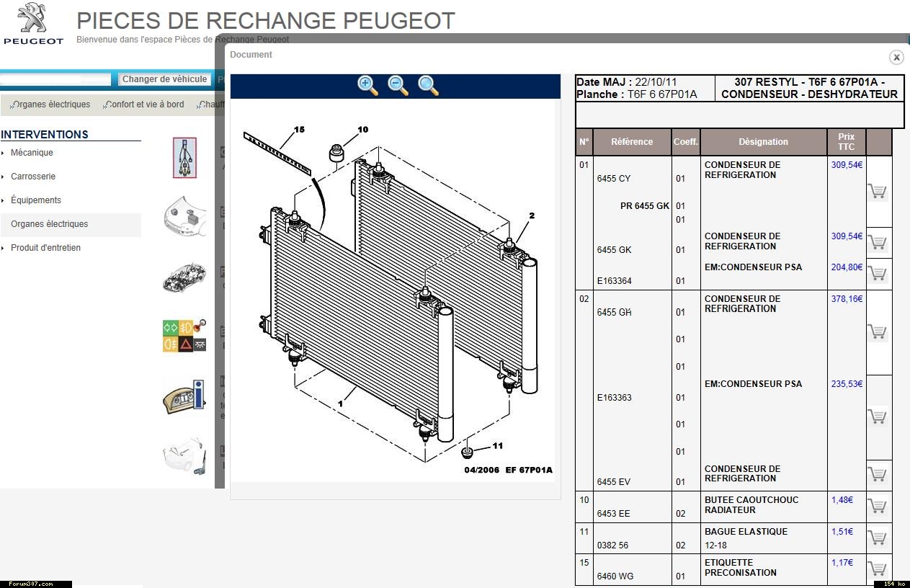
Task: Open the Confort et vie à bord tab
Action: (145, 104)
